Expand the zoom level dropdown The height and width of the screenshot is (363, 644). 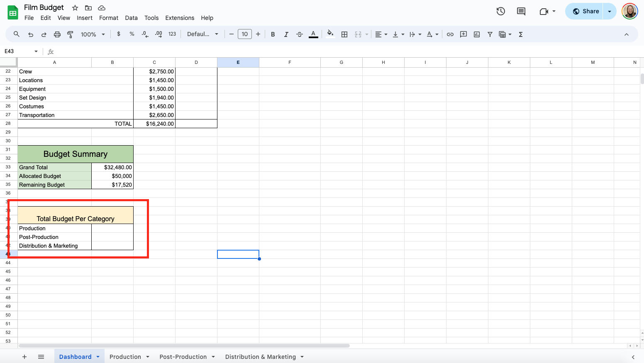point(93,34)
